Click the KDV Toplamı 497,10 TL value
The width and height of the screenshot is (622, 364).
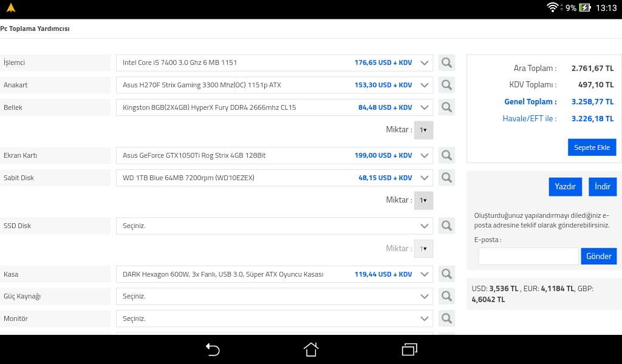click(596, 85)
